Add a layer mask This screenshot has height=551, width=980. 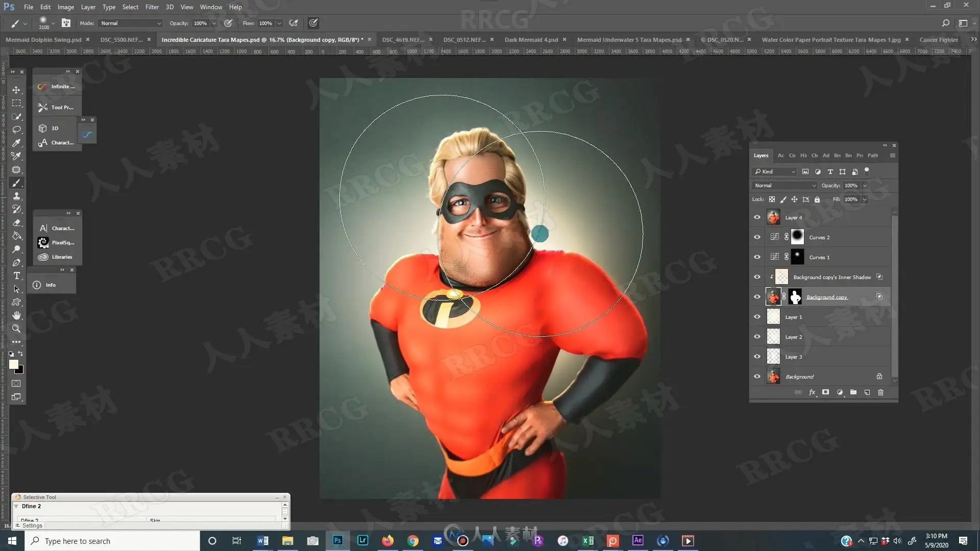point(825,392)
